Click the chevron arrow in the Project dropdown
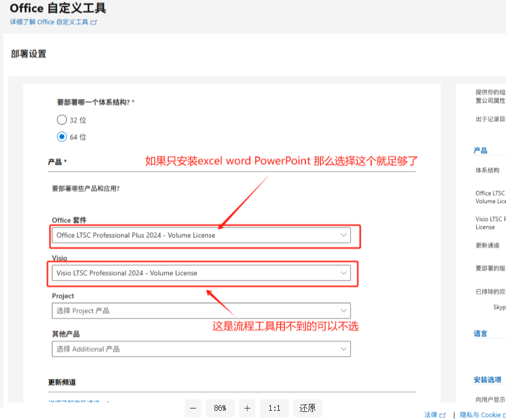Screen dimensions: 506x420 point(344,311)
